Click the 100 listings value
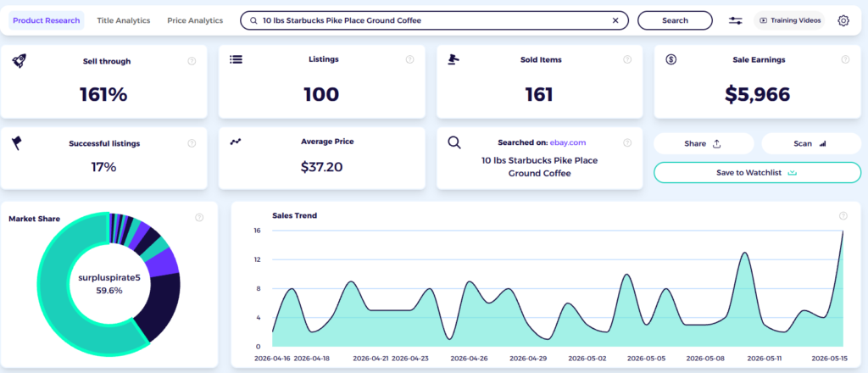The width and height of the screenshot is (868, 373). pos(321,95)
